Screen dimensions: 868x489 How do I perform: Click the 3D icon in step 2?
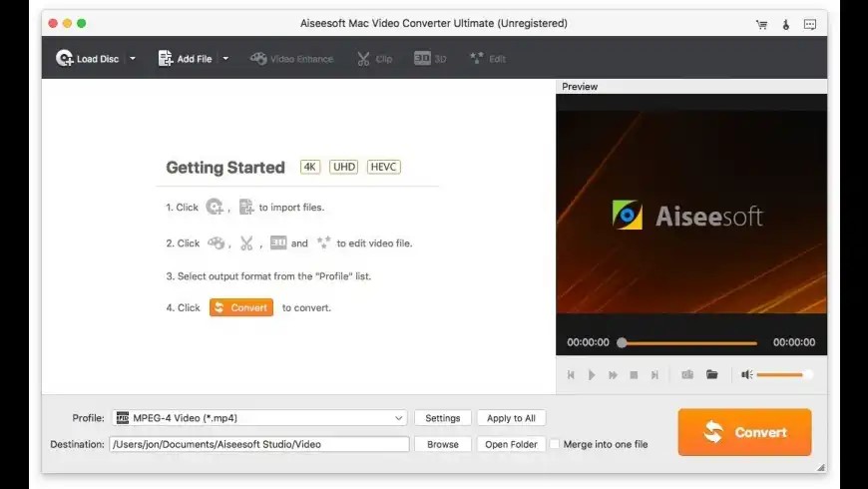pyautogui.click(x=278, y=243)
